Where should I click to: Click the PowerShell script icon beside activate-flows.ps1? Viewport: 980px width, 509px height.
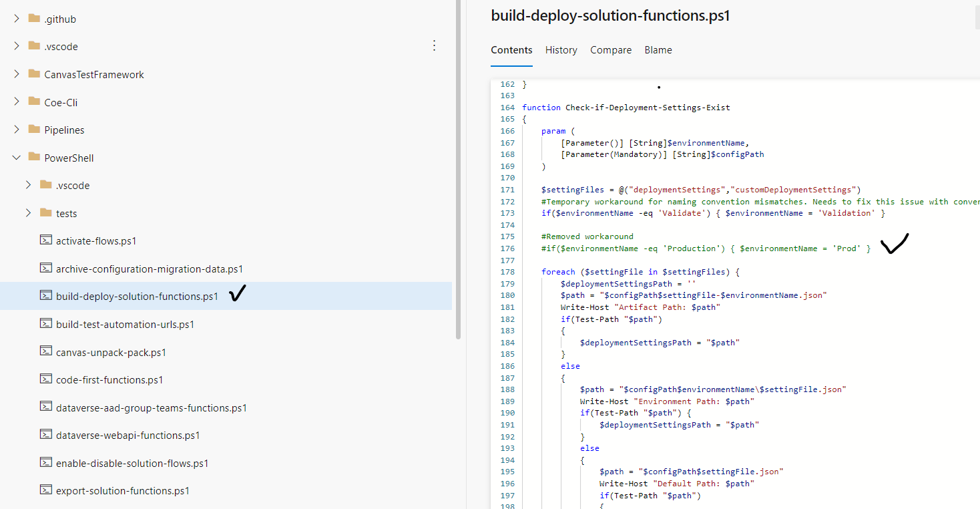pos(46,239)
